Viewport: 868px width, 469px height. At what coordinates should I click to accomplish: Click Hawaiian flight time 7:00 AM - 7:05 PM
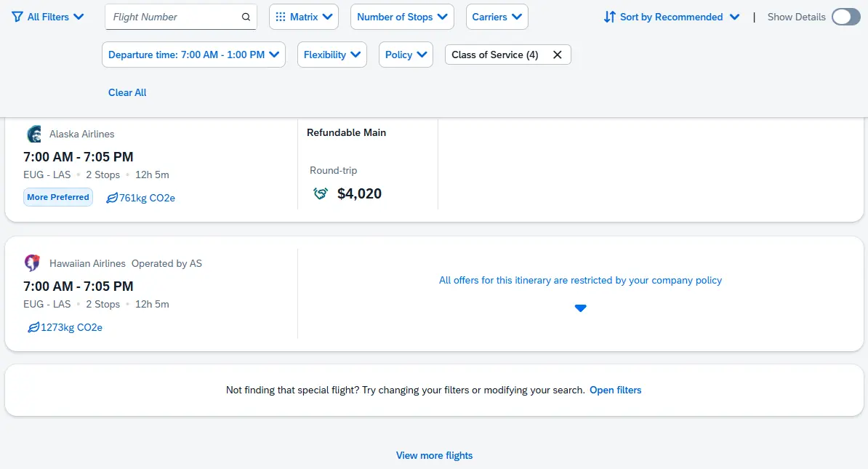pyautogui.click(x=78, y=286)
